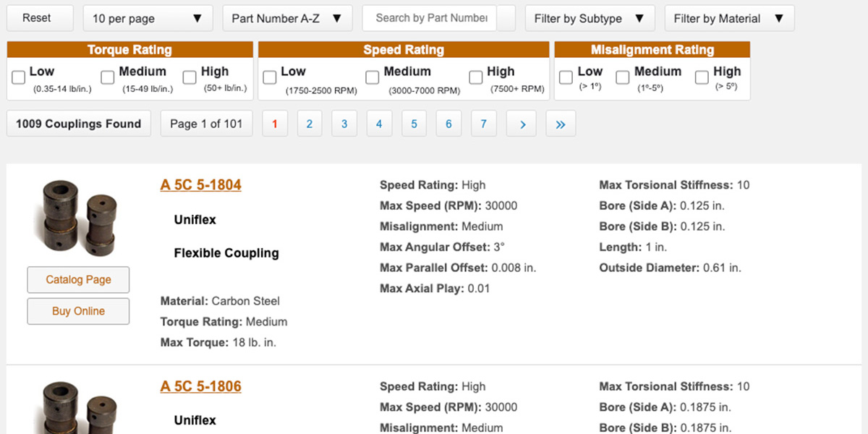
Task: Check Medium under Torque Rating
Action: 108,77
